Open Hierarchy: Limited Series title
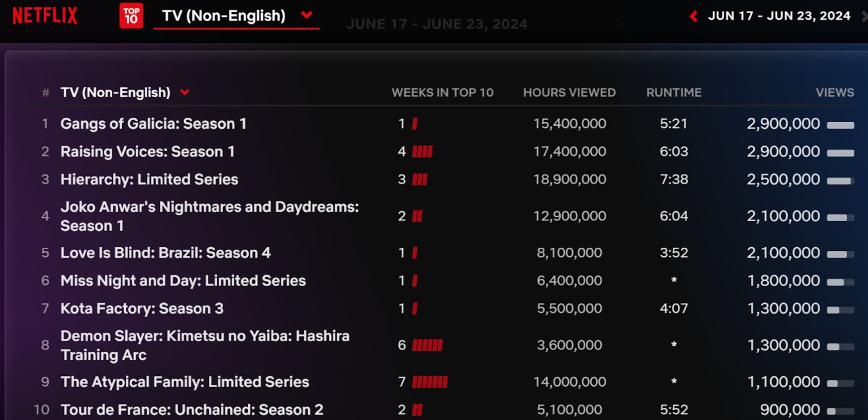 tap(149, 180)
